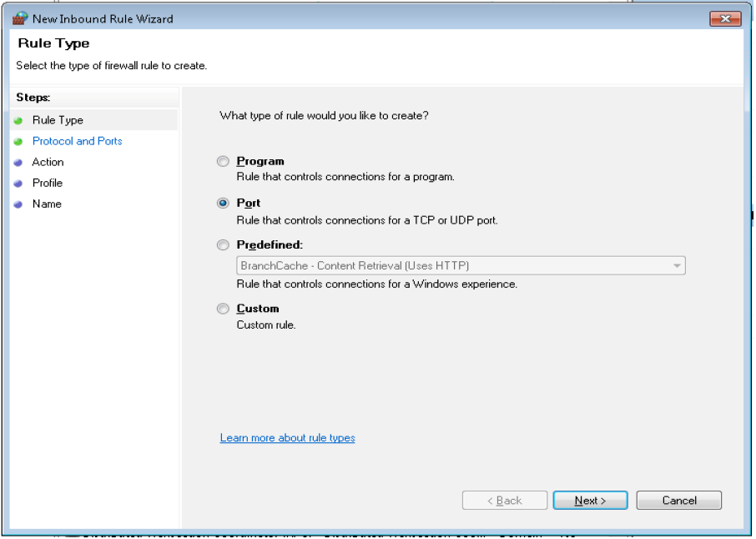756x539 pixels.
Task: Click the firewall wizard title bar icon
Action: point(20,18)
